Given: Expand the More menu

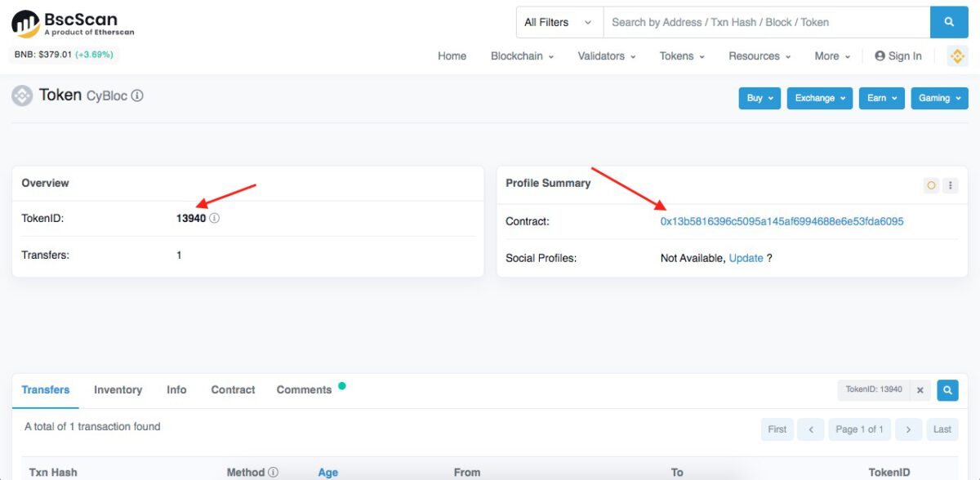Looking at the screenshot, I should (832, 56).
